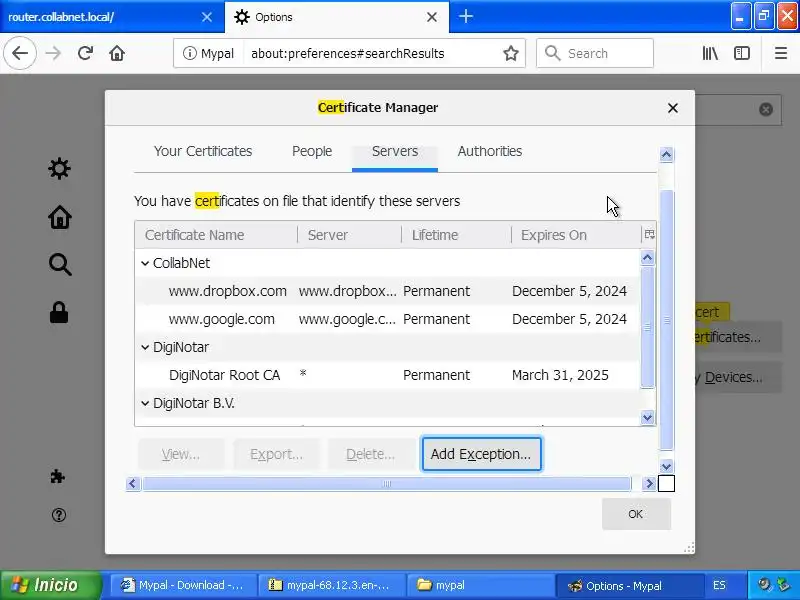Image resolution: width=800 pixels, height=600 pixels.
Task: Toggle the sidebars icon
Action: click(742, 53)
